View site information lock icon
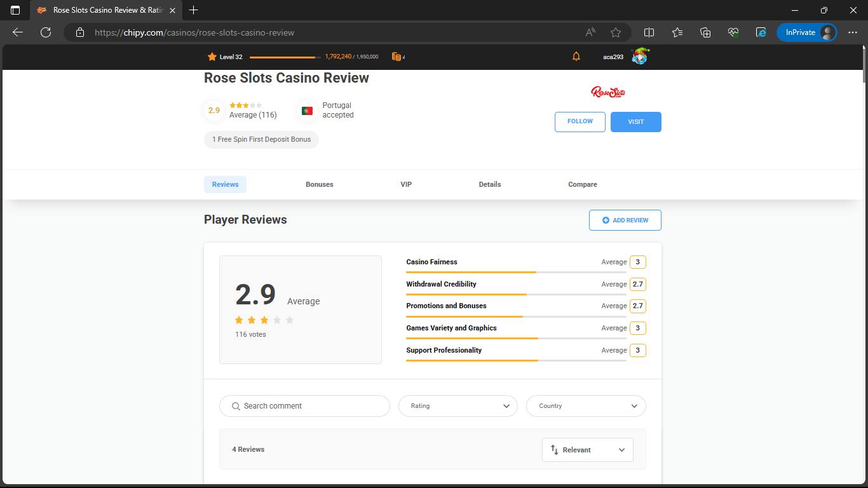 (x=80, y=32)
